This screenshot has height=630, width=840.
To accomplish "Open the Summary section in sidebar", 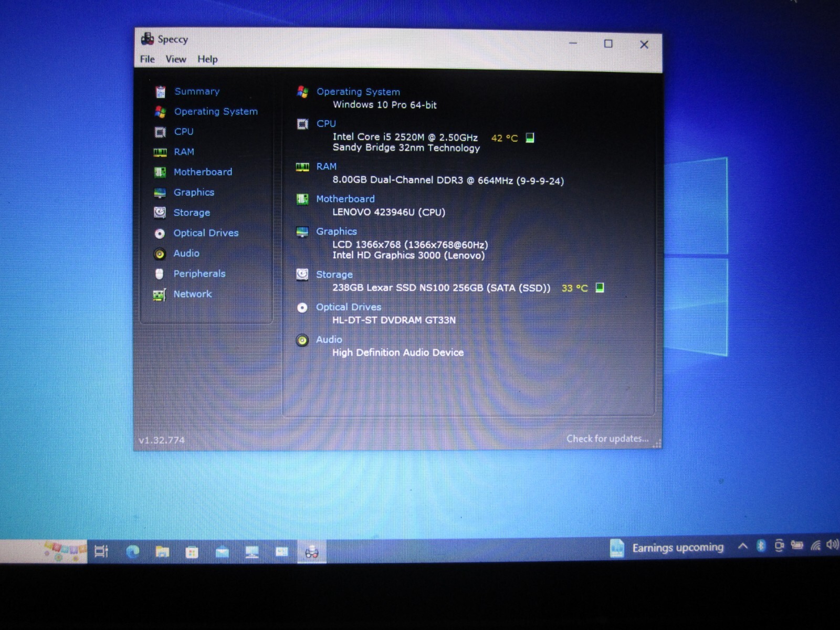I will pos(197,91).
